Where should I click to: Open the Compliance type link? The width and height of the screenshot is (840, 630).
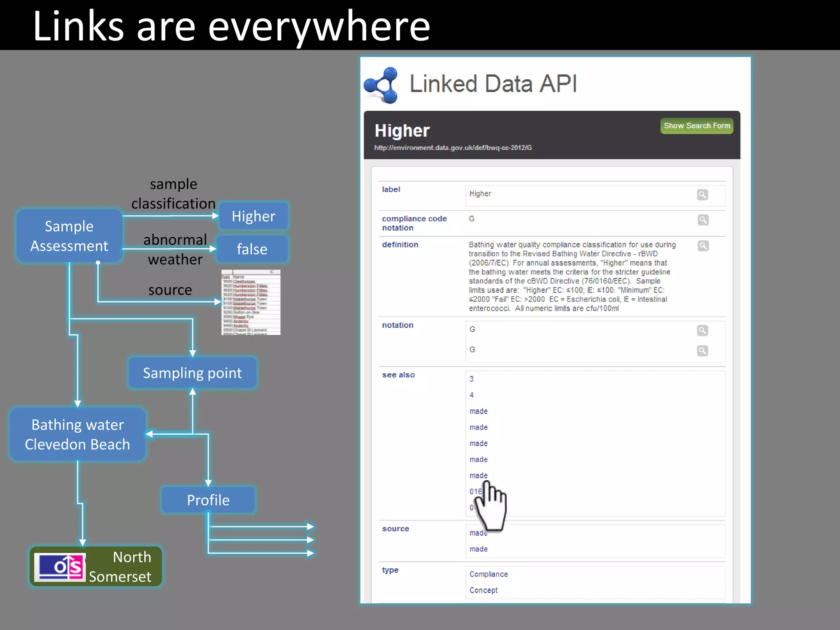(x=488, y=574)
